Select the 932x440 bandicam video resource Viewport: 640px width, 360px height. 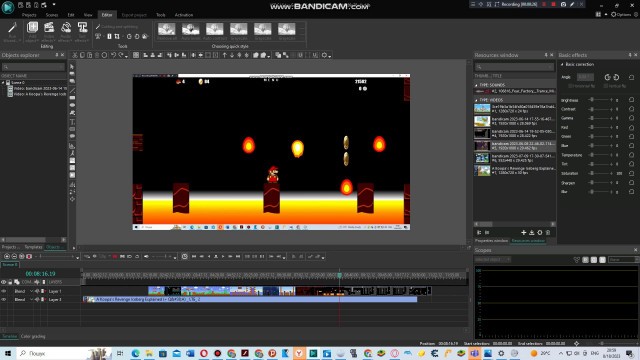pyautogui.click(x=515, y=158)
